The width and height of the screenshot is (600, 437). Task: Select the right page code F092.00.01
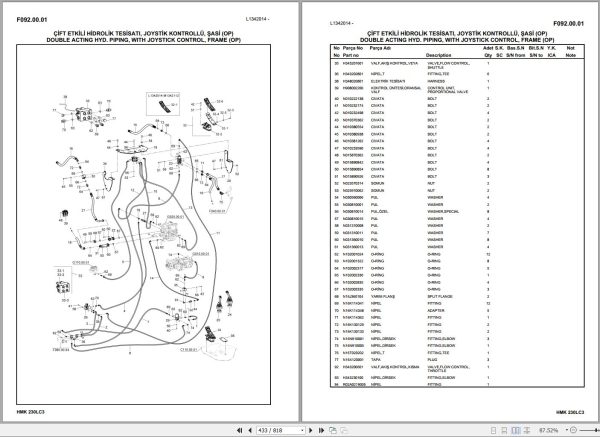[x=569, y=23]
